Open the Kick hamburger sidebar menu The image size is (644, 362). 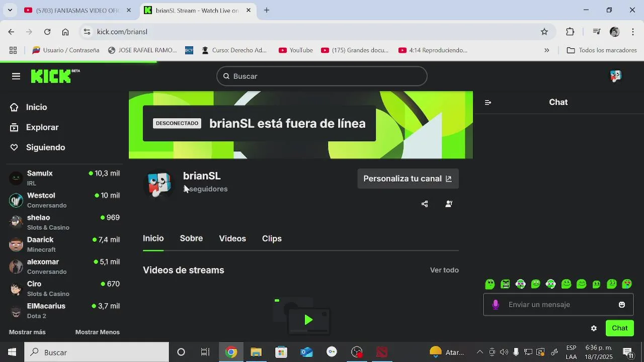coord(16,76)
